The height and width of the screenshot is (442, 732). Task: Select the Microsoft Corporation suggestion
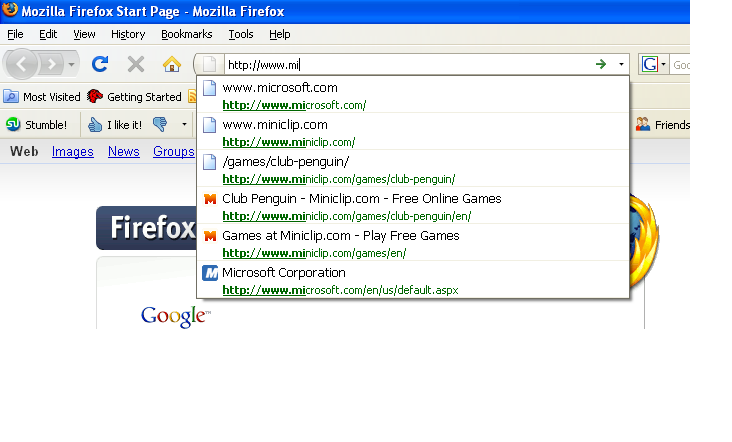pyautogui.click(x=413, y=281)
